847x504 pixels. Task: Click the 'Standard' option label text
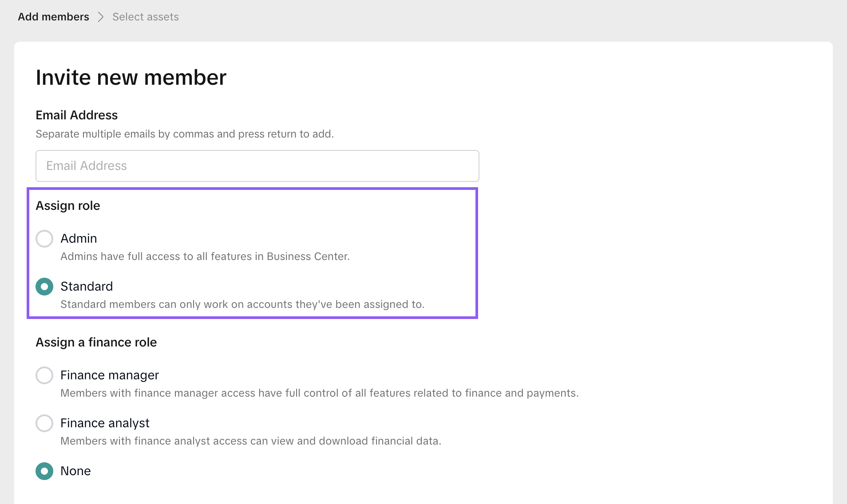[87, 287]
